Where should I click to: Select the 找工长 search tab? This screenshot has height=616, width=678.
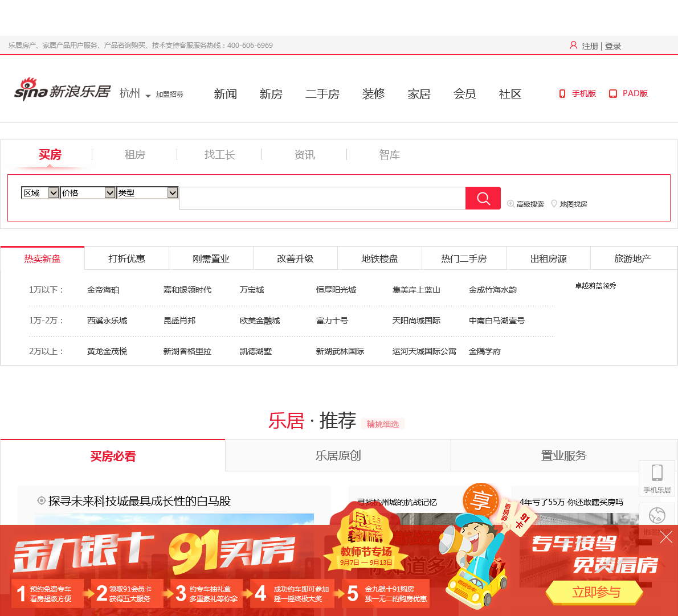tap(220, 155)
